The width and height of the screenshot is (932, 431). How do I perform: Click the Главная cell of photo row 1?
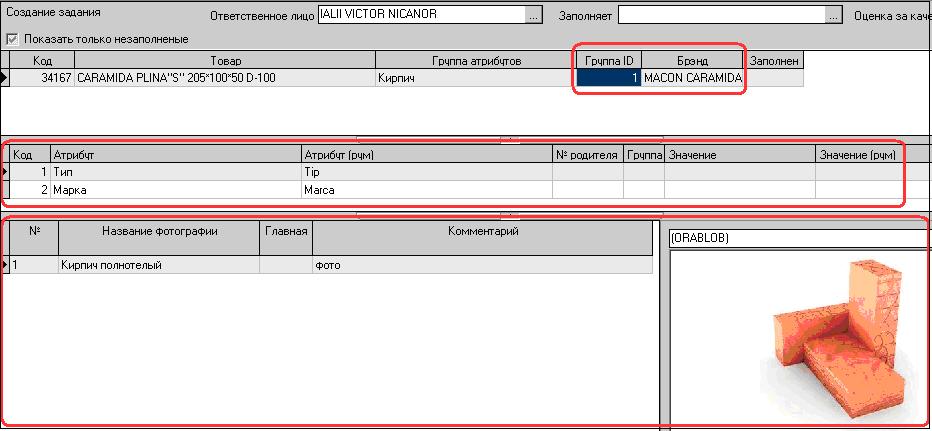pyautogui.click(x=286, y=265)
